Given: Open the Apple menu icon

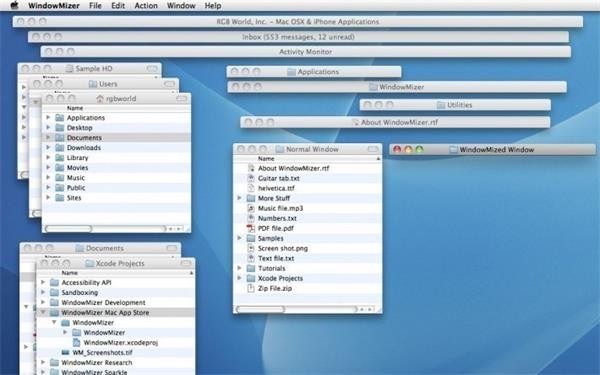Looking at the screenshot, I should point(14,5).
